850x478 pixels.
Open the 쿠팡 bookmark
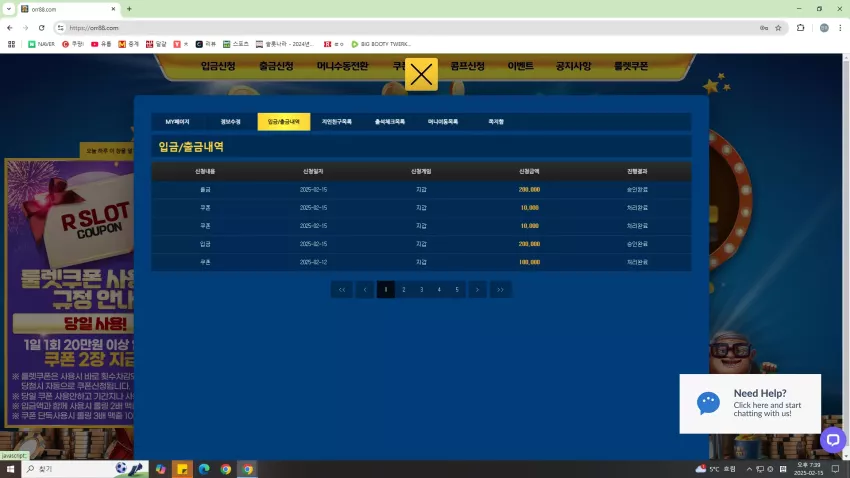tap(73, 44)
